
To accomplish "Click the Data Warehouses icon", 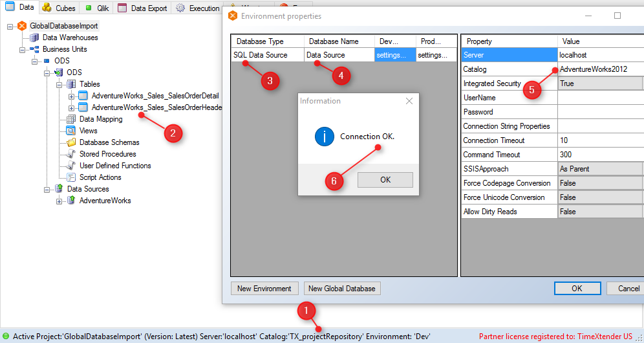I will click(x=34, y=38).
